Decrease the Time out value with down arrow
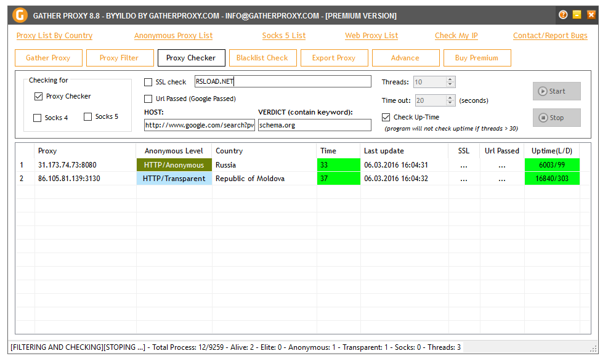Screen dimensions: 608x364 (x=450, y=103)
